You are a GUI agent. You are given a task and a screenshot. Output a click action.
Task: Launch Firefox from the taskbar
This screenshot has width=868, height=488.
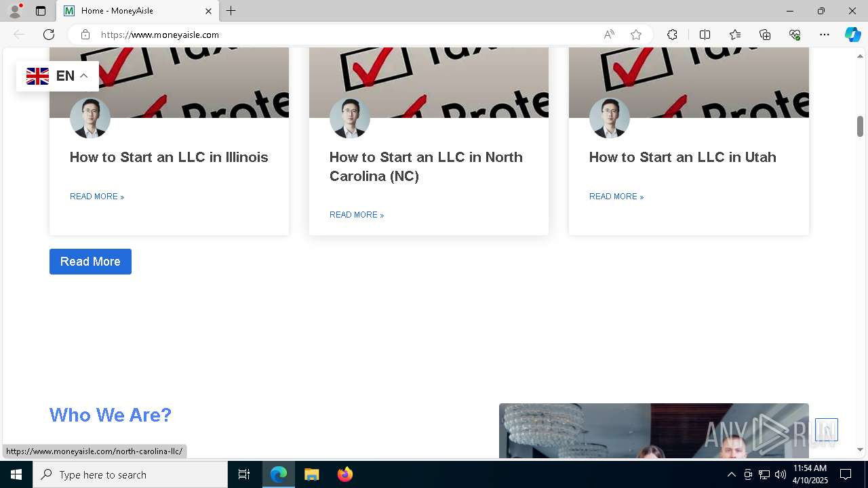(344, 474)
